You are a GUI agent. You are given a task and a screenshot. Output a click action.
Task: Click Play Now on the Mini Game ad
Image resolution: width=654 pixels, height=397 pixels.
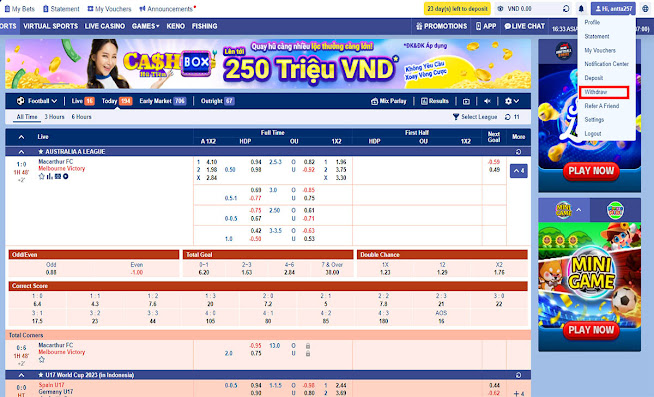(591, 330)
